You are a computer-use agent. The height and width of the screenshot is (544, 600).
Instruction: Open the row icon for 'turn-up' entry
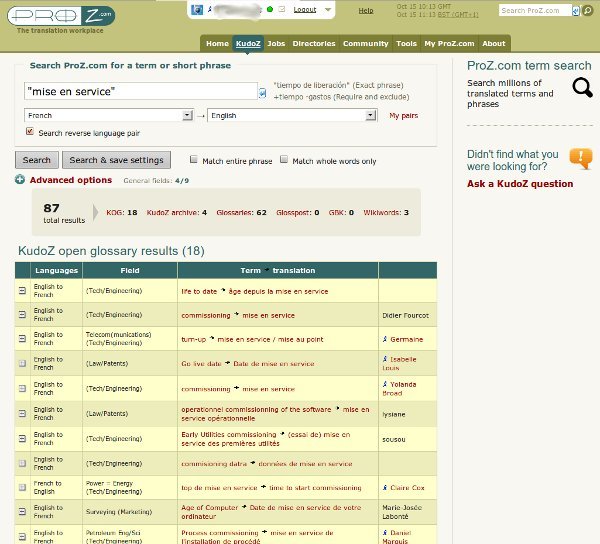[x=23, y=339]
